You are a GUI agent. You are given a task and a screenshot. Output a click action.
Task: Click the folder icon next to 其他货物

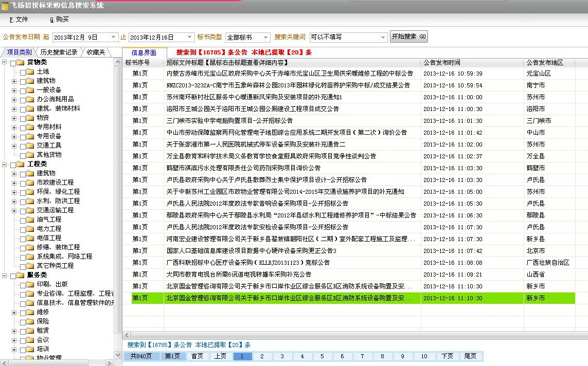[30, 155]
